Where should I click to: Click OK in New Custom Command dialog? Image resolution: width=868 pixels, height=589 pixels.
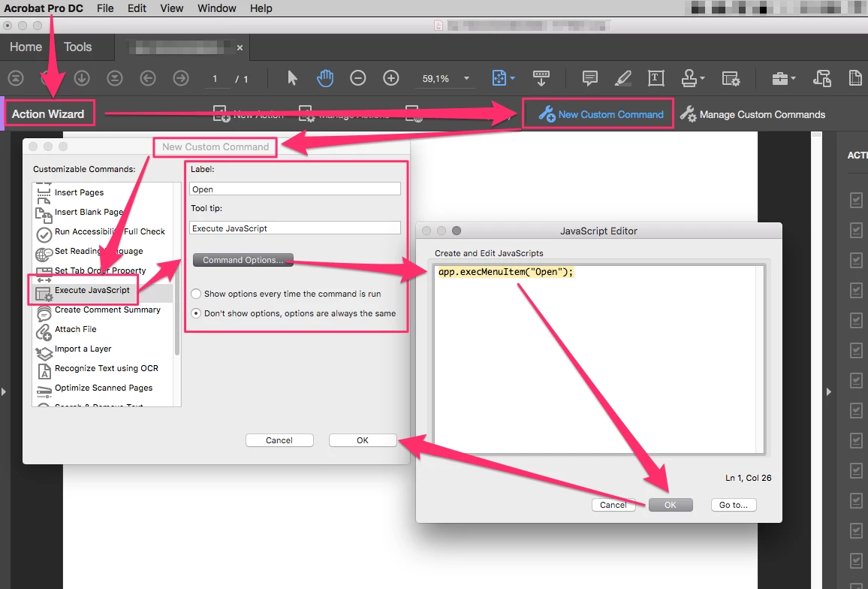[363, 440]
